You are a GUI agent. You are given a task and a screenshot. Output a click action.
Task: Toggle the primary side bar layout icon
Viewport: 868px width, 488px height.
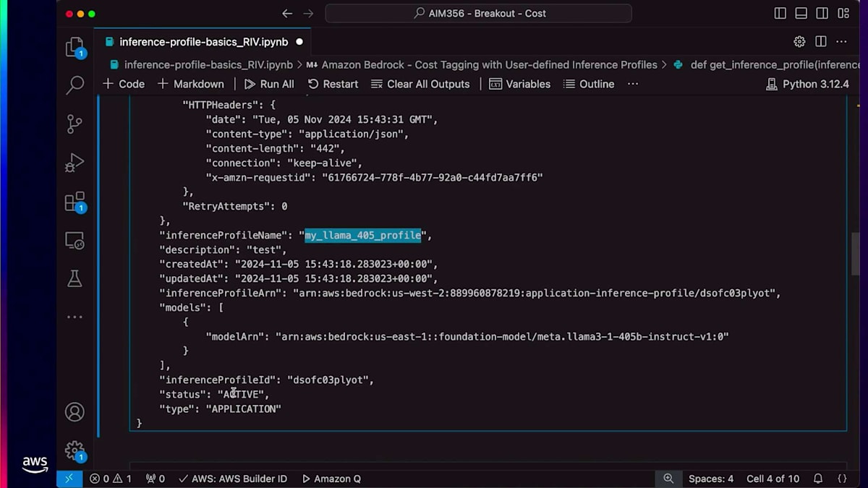pos(780,14)
